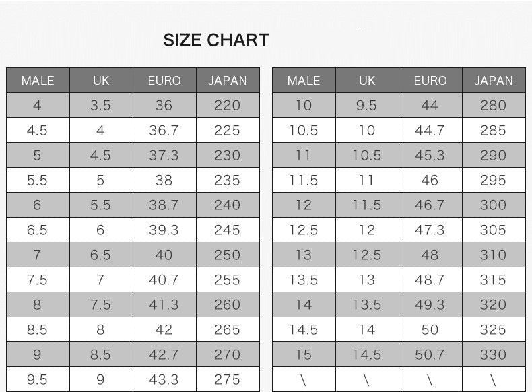
Task: Select the Japan 280 cell
Action: point(494,105)
